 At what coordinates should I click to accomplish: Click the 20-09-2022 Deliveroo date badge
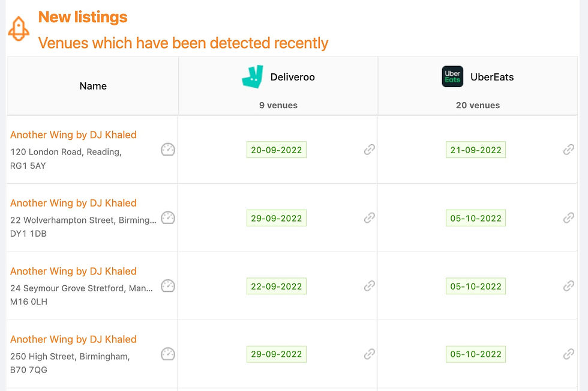[x=277, y=150]
